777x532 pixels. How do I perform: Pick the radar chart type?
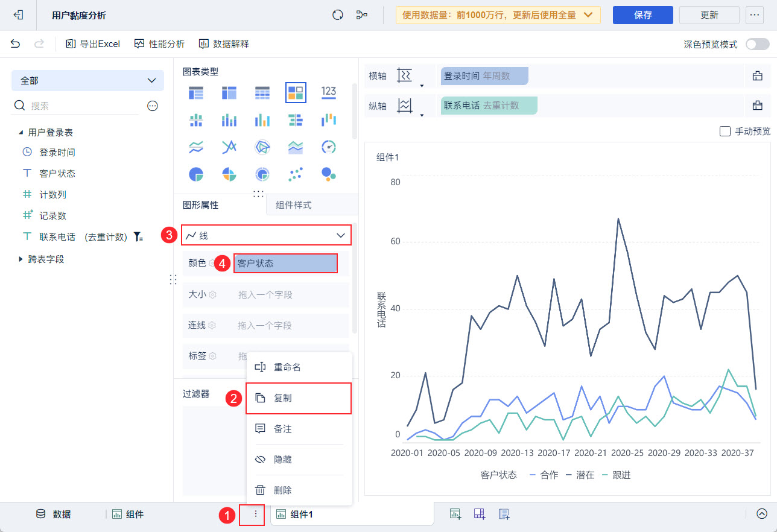262,147
